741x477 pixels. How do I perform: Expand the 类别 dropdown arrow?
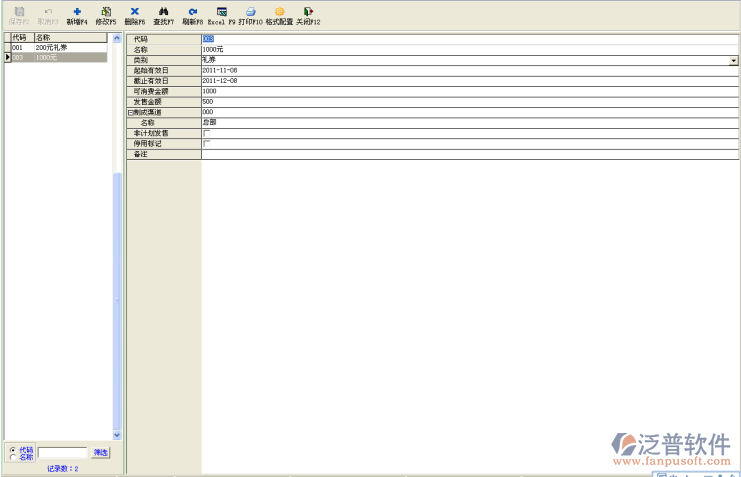[733, 60]
